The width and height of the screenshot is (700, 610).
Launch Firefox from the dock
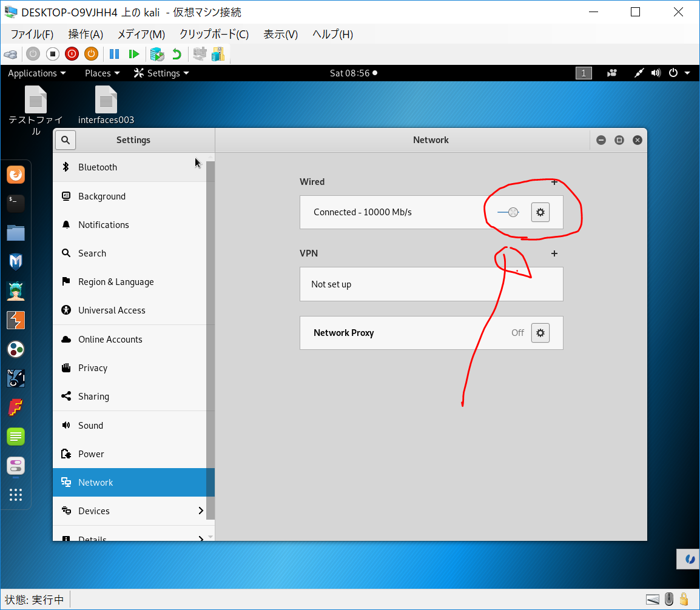[16, 175]
